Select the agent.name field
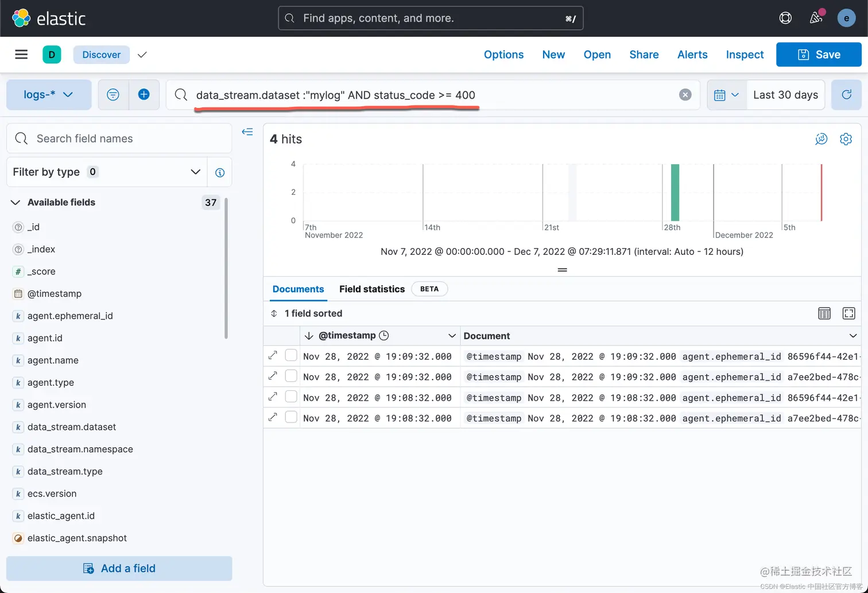 point(53,361)
